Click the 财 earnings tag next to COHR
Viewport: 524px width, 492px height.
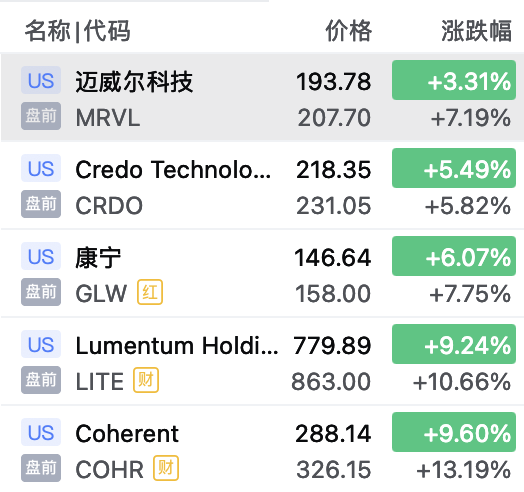(x=166, y=468)
